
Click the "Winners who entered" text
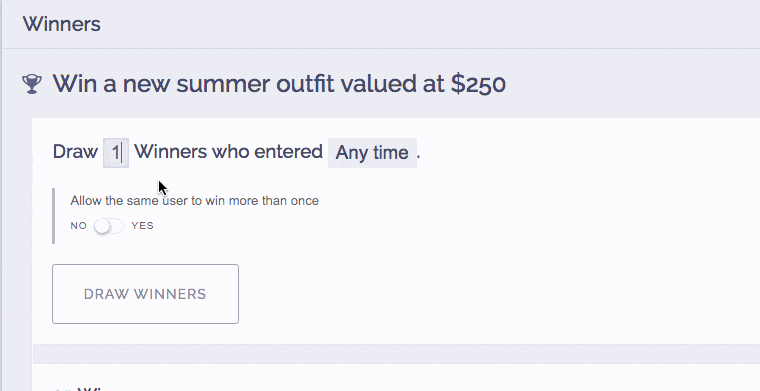[228, 152]
